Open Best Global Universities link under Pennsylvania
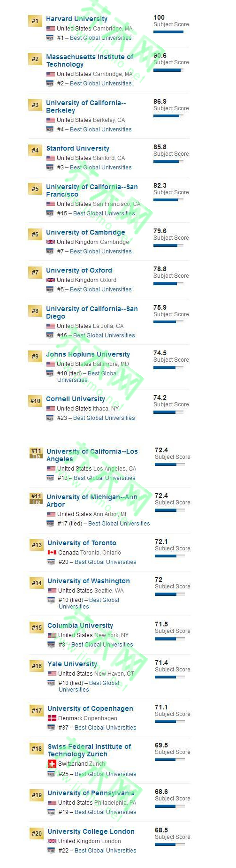This screenshot has width=236, height=868. [x=106, y=812]
